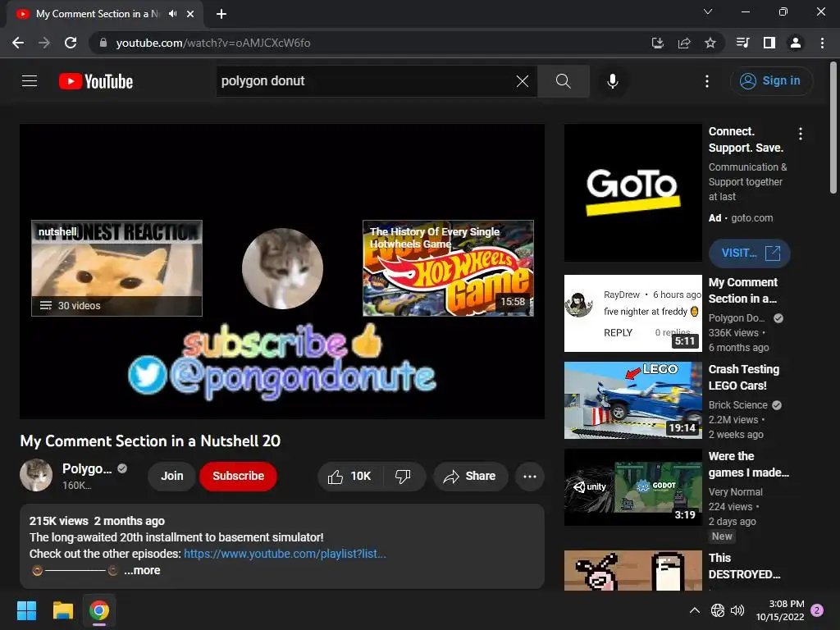Open a new tab
Screen dimensions: 840x630
coord(221,14)
